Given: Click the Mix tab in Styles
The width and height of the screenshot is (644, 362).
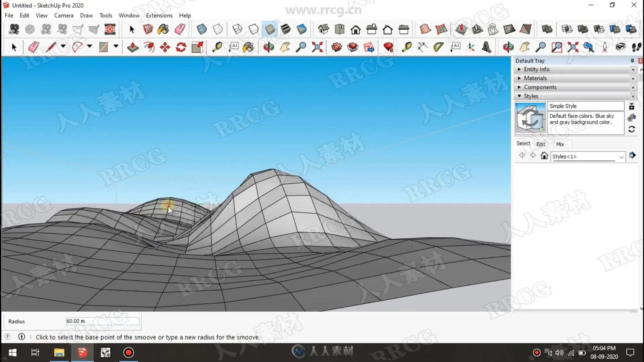Looking at the screenshot, I should pos(560,144).
